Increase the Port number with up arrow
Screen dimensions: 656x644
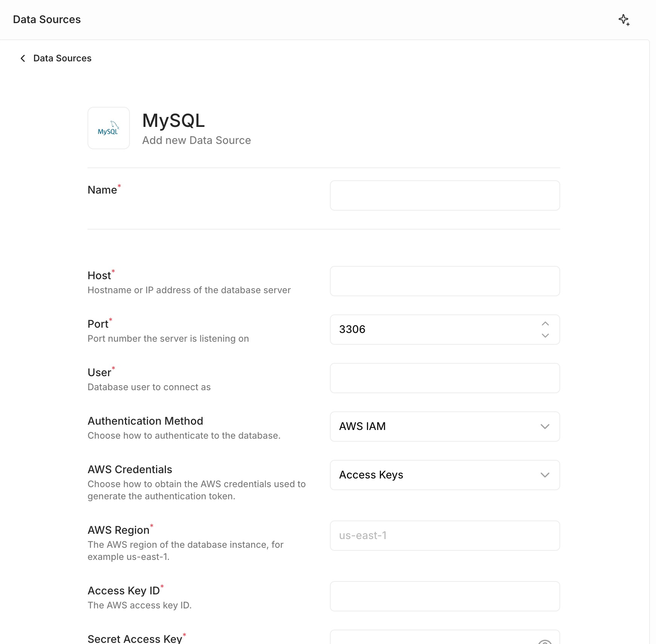[x=545, y=324]
